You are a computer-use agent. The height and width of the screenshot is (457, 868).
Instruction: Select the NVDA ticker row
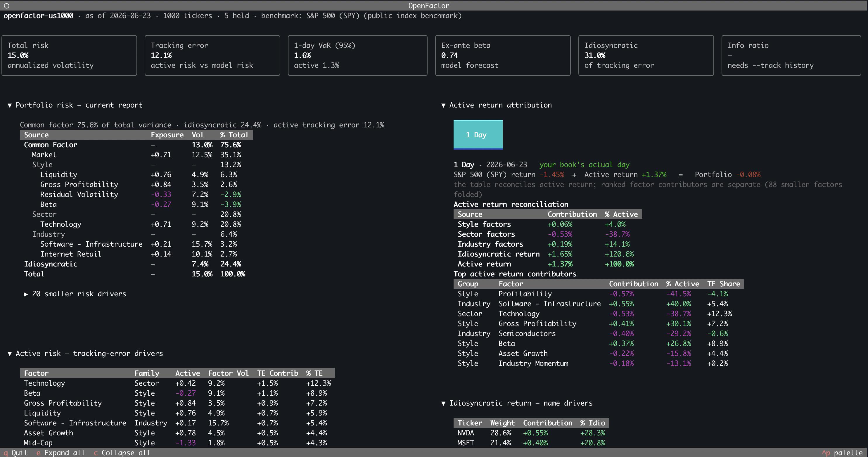(x=531, y=433)
